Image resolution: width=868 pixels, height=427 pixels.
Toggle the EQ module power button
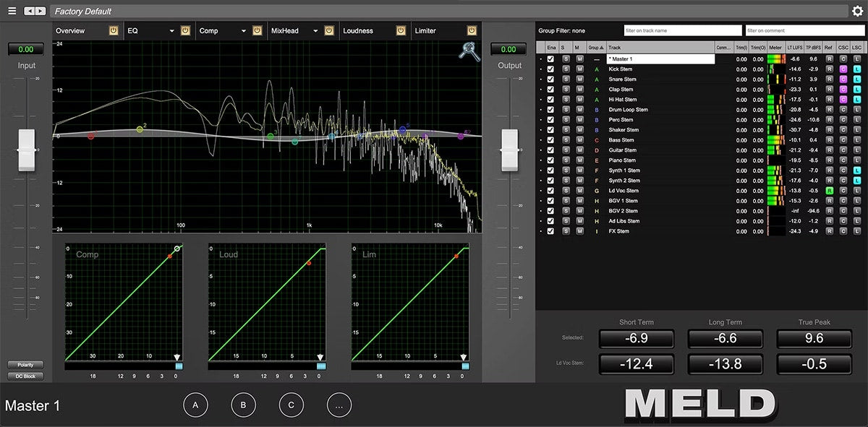[185, 31]
